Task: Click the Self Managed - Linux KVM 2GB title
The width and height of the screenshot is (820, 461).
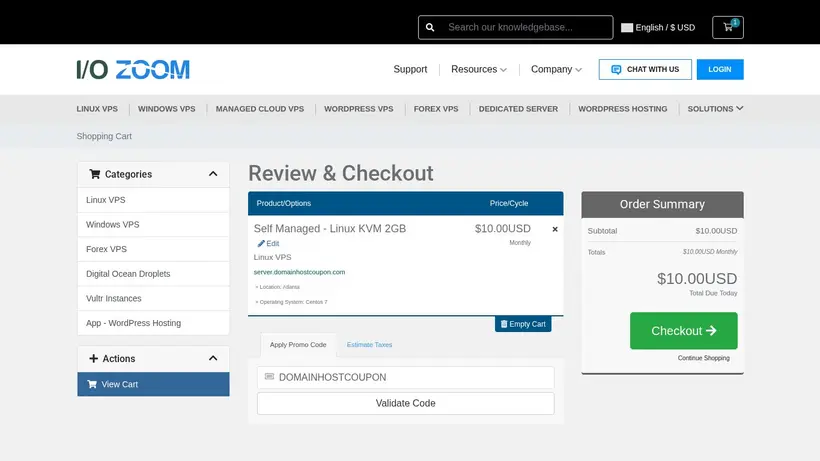Action: 329,228
